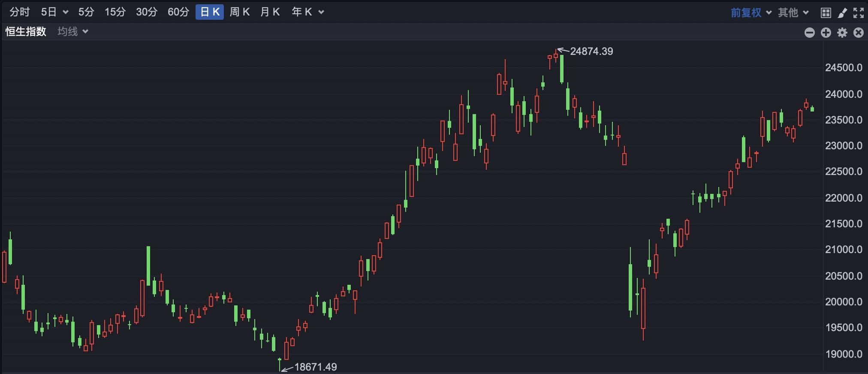
Task: Switch to the 周K tab
Action: (239, 12)
